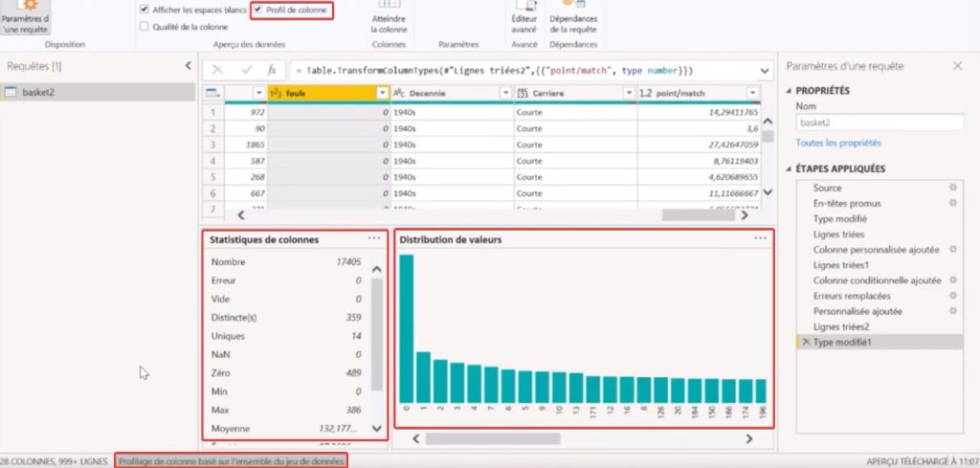This screenshot has height=468, width=980.
Task: Click the tallest distribution bar for value 0
Action: coord(406,328)
